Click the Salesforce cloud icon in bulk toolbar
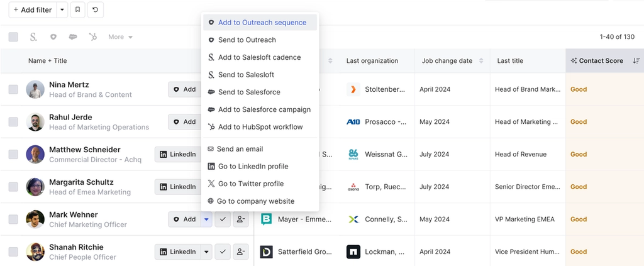 click(x=73, y=37)
